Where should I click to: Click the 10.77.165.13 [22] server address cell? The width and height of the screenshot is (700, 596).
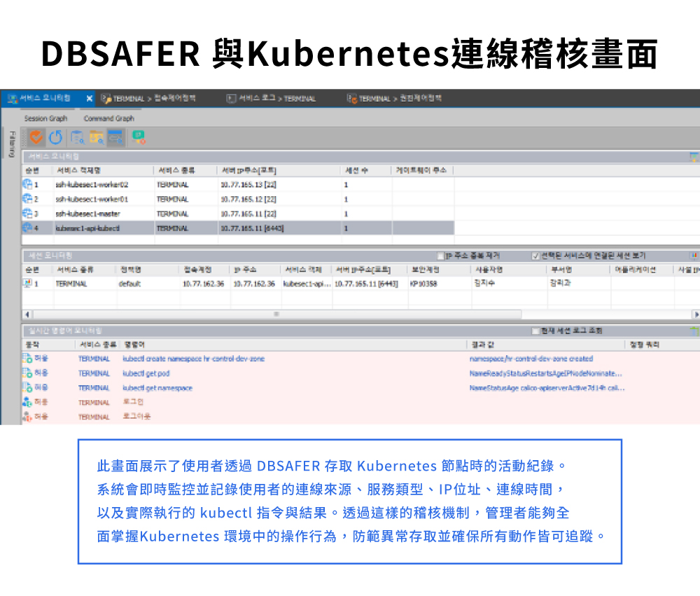click(x=248, y=184)
